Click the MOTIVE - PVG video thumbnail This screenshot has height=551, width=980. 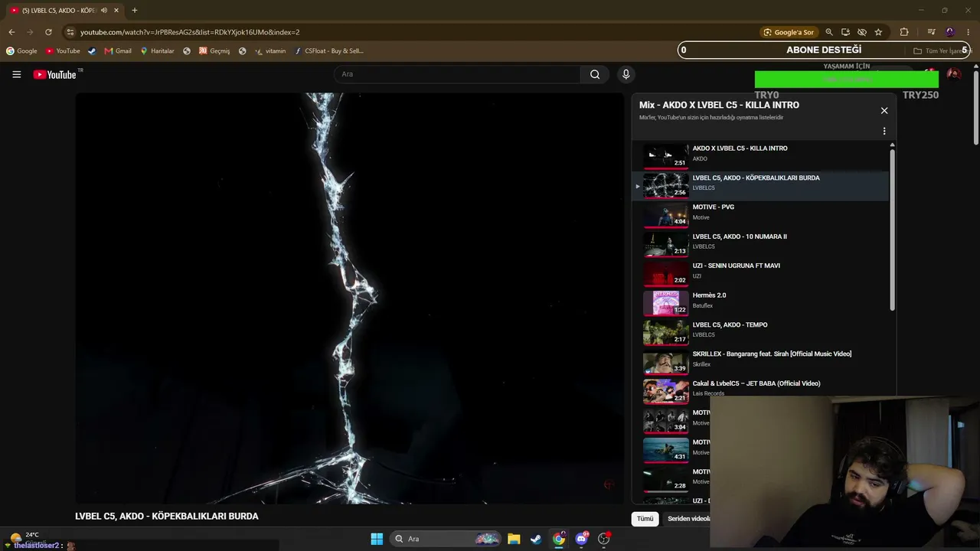(x=665, y=215)
